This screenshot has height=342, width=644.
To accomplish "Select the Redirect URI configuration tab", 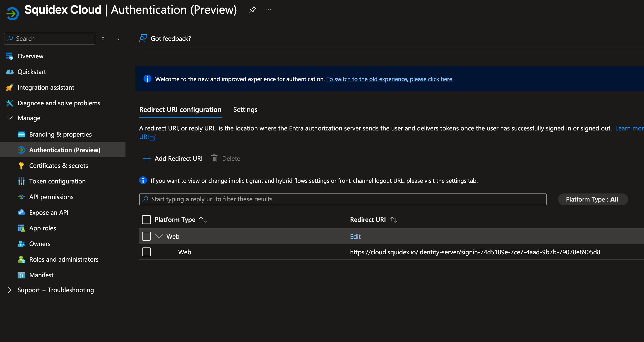I will coord(180,110).
